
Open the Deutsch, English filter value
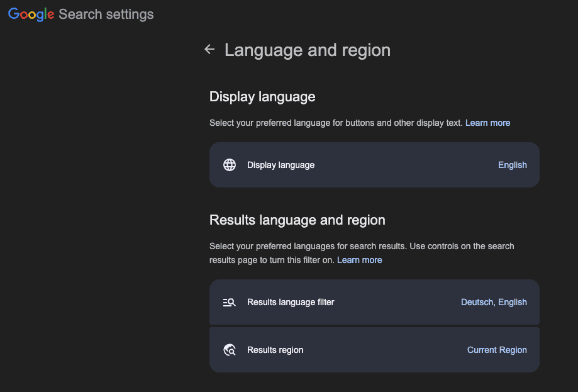tap(494, 302)
